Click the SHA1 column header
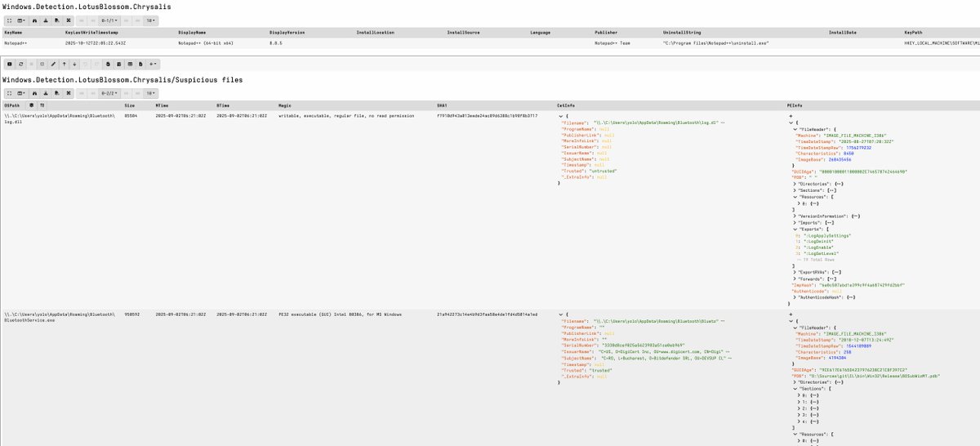Image resolution: width=980 pixels, height=446 pixels. (x=443, y=105)
